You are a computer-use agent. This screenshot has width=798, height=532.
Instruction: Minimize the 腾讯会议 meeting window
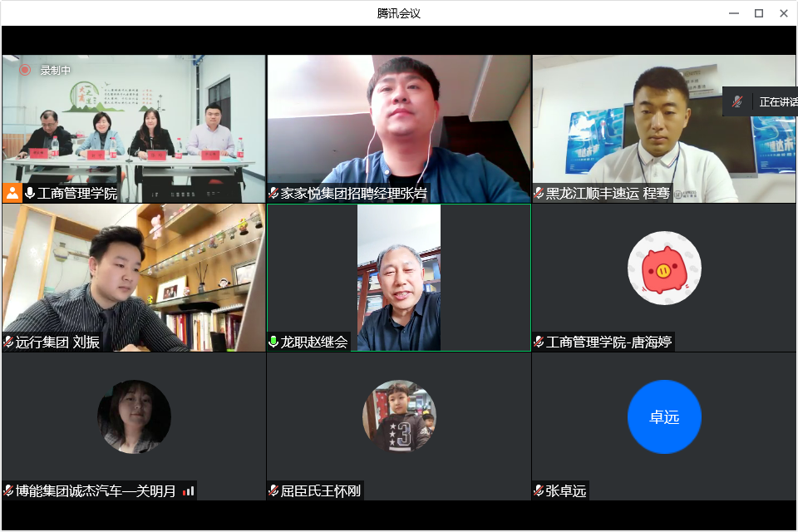[x=733, y=13]
